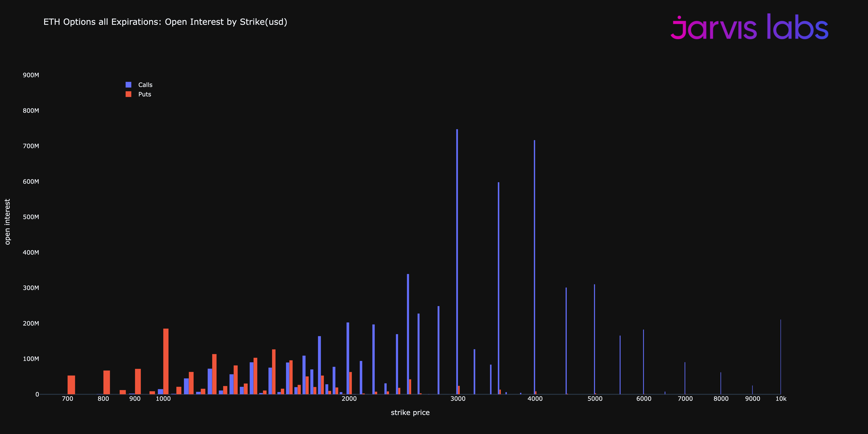Viewport: 868px width, 434px height.
Task: Click the 'strike price' x-axis label
Action: [410, 413]
